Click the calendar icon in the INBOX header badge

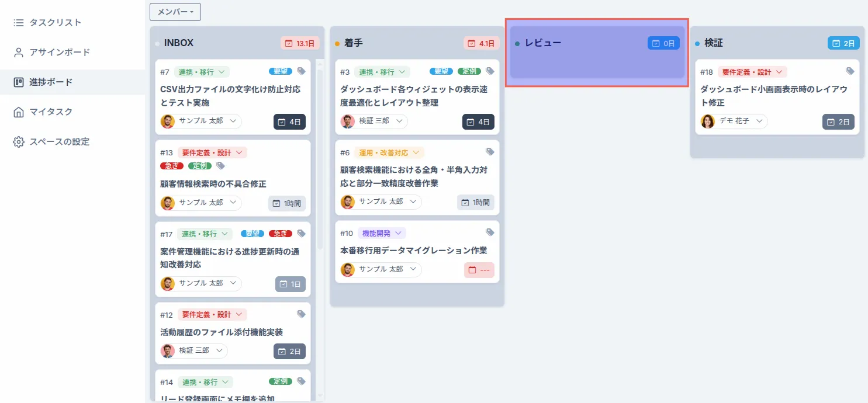click(289, 43)
